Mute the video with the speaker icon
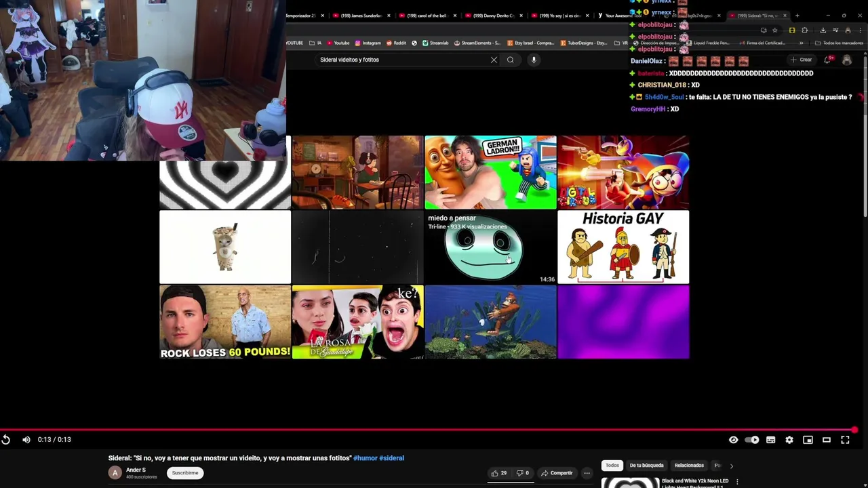The image size is (868, 488). pos(26,440)
